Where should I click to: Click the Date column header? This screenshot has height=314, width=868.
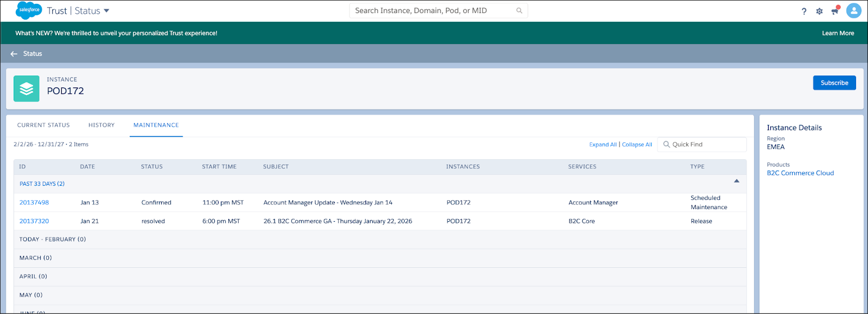87,167
